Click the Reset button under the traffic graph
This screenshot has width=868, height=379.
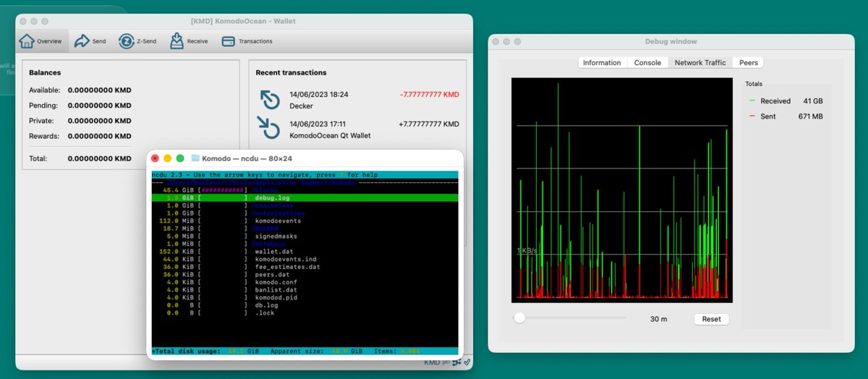pos(711,319)
